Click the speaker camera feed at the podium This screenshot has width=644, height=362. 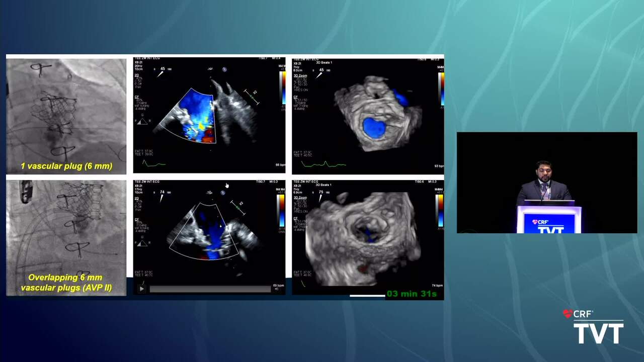tap(547, 183)
